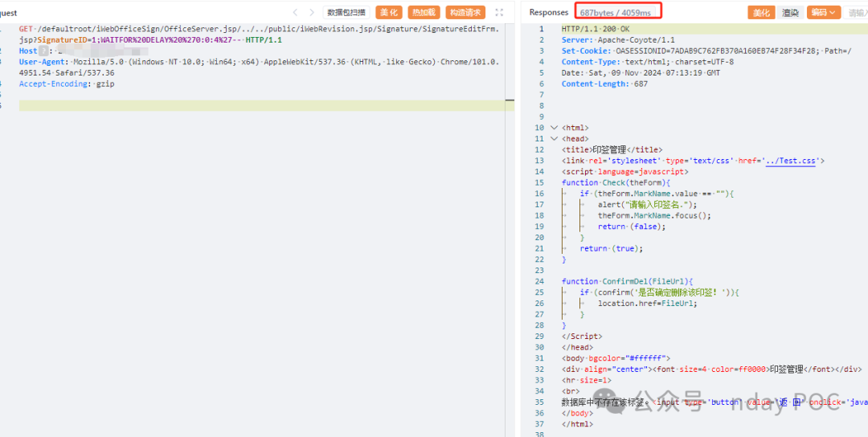Image resolution: width=868 pixels, height=437 pixels.
Task: Collapse the <head> fold on line 11
Action: 554,139
